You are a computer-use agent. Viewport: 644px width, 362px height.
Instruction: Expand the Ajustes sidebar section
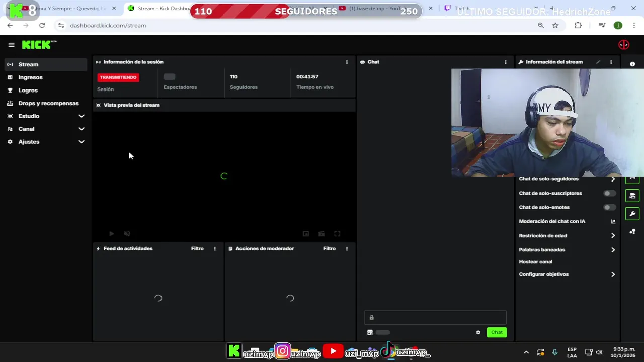[46, 142]
